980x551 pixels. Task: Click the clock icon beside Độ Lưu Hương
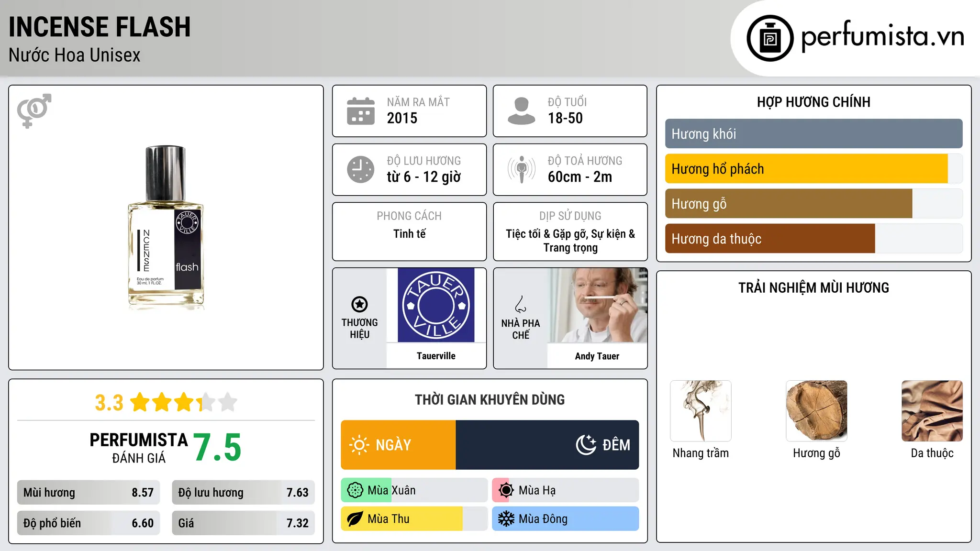[x=361, y=169]
